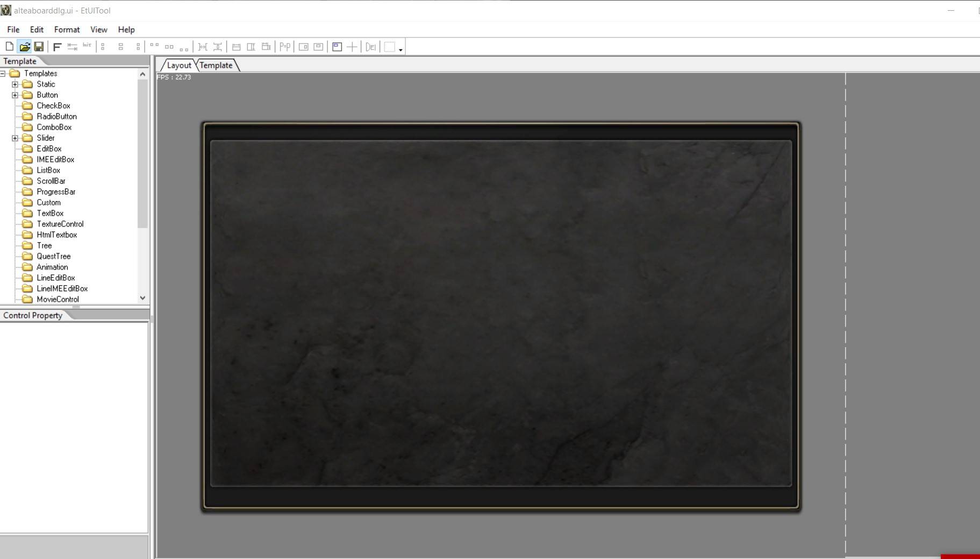This screenshot has height=559, width=980.
Task: Make controls the same size
Action: pos(266,47)
